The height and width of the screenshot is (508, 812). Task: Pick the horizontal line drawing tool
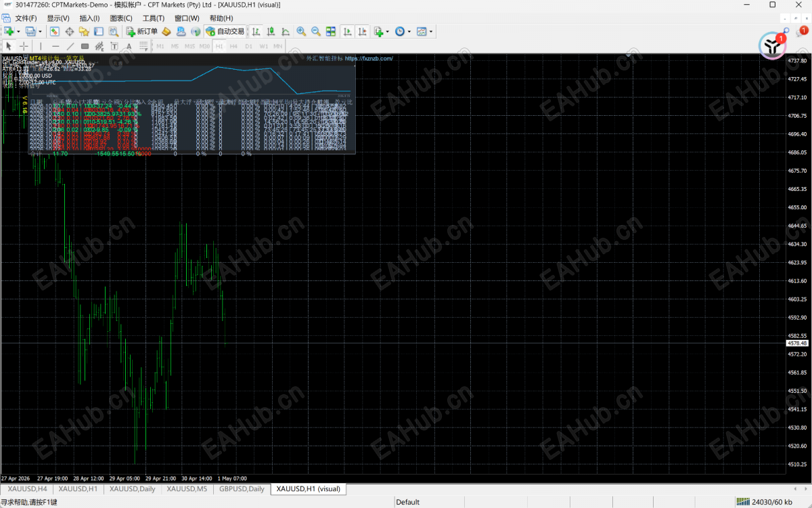[x=55, y=46]
